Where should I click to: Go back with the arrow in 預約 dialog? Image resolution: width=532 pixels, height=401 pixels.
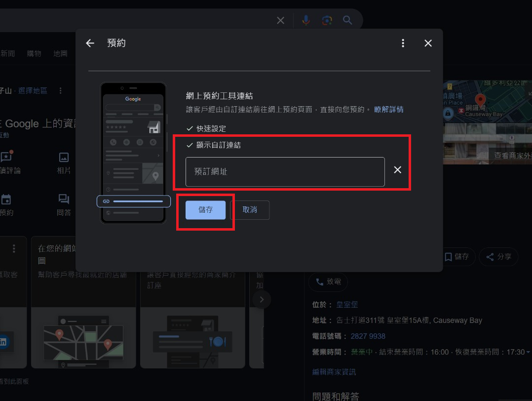(90, 43)
